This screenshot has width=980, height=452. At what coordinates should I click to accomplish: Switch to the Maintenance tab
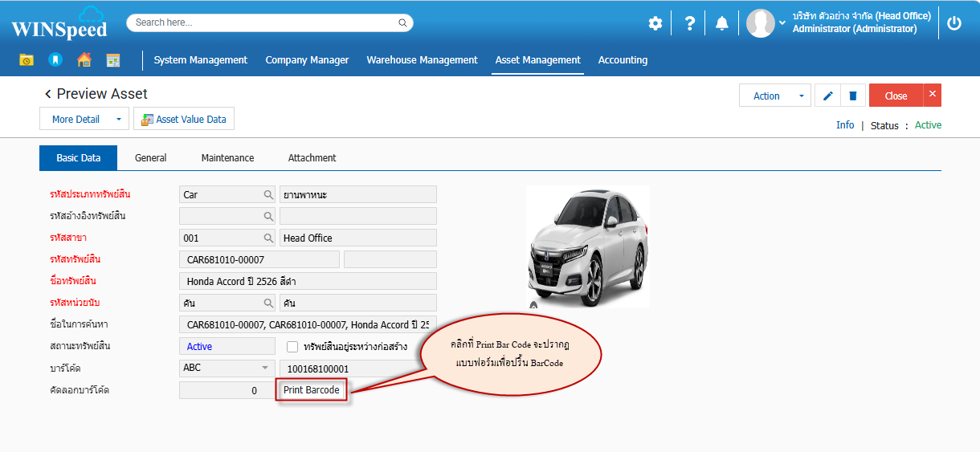tap(227, 158)
